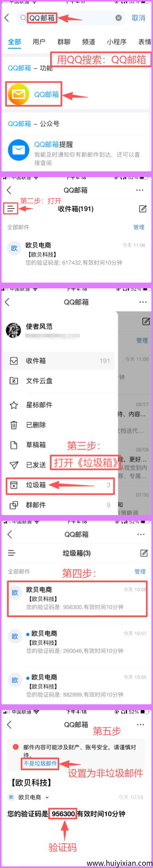Expand sender details chevron beside 欧贝电商
This screenshot has width=153, height=868.
click(x=47, y=797)
